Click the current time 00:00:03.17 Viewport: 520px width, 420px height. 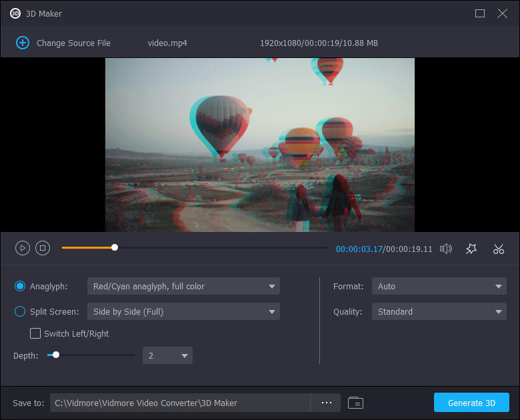coord(359,249)
